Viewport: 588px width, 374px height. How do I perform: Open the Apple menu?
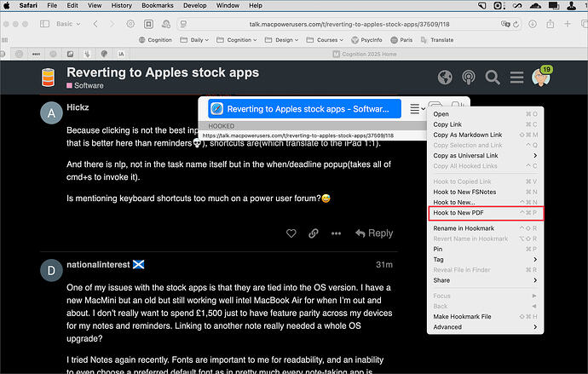(x=6, y=5)
